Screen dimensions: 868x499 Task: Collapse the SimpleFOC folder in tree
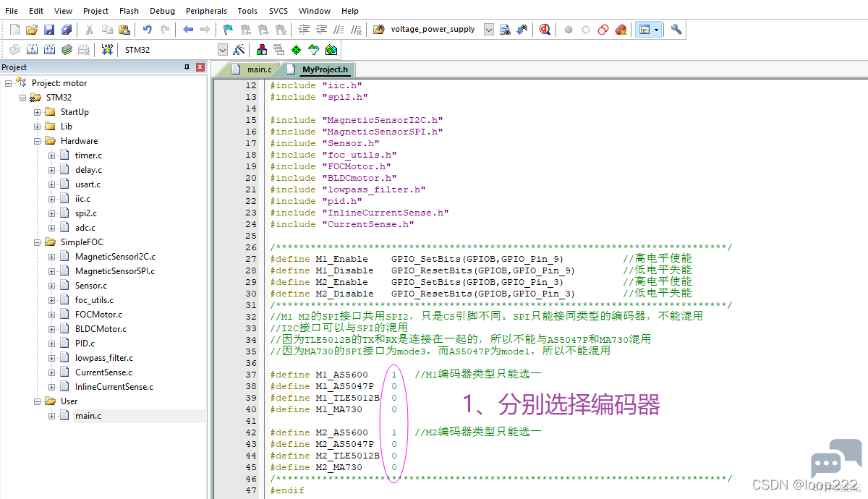tap(38, 242)
